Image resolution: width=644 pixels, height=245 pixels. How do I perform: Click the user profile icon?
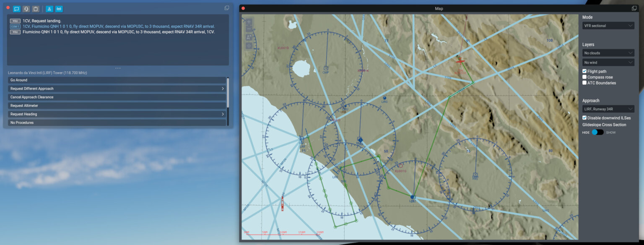coord(49,8)
